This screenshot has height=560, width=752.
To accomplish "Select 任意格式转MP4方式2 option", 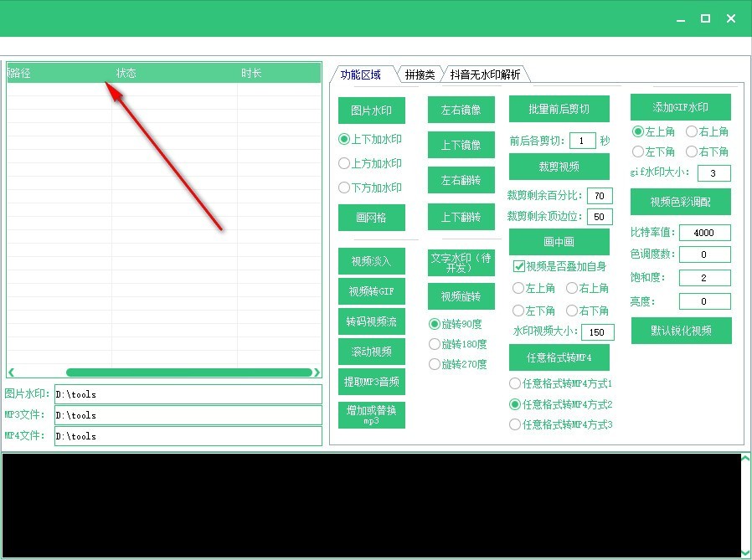I will coord(560,404).
